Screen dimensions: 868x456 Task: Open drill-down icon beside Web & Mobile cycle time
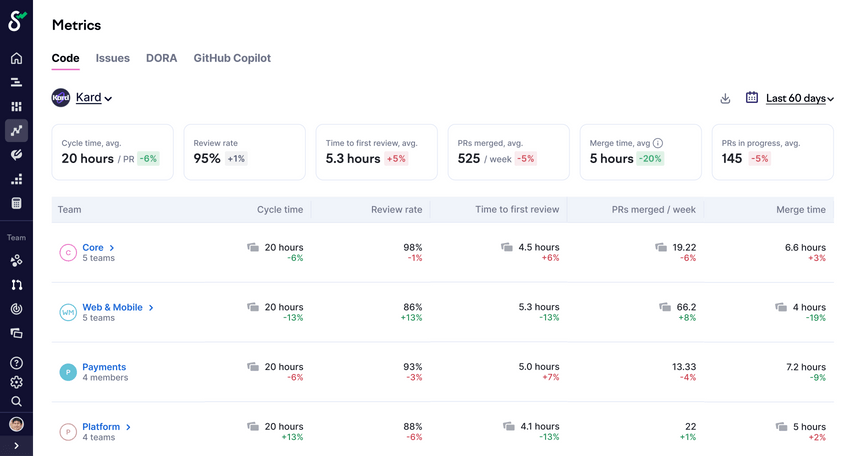253,307
